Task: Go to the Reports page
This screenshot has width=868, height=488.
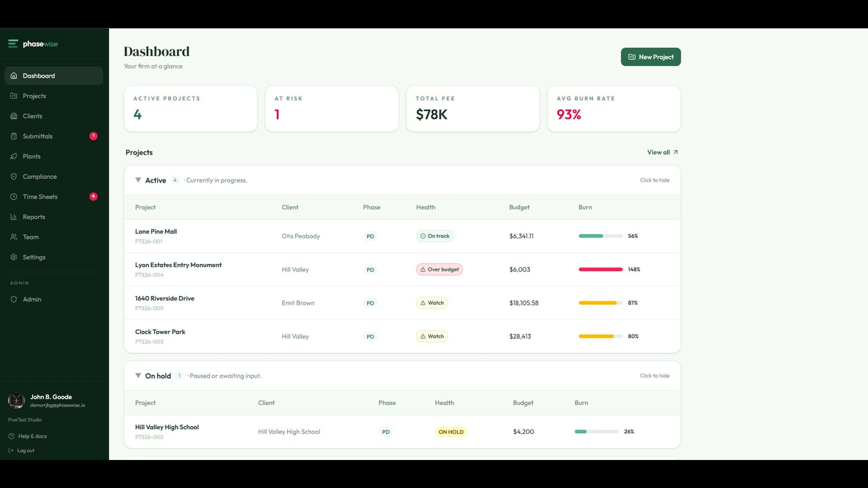Action: [x=54, y=217]
